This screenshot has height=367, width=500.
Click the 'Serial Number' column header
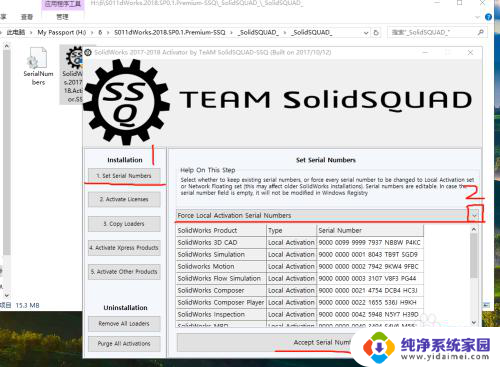[370, 230]
